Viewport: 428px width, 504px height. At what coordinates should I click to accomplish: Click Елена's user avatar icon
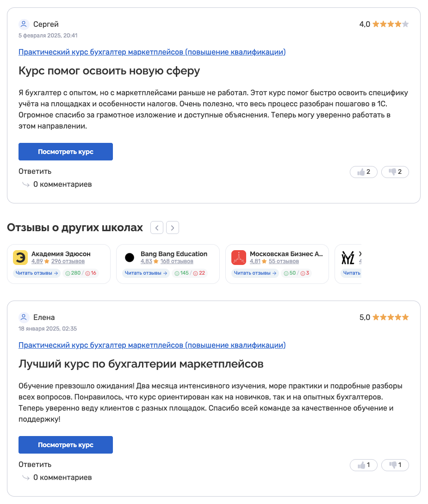(x=24, y=317)
